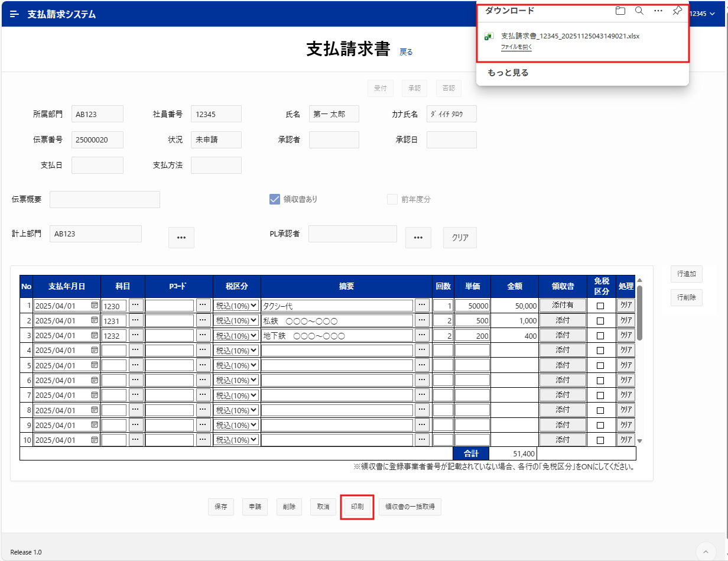This screenshot has width=728, height=561.
Task: Open more options in downloads panel
Action: pos(658,11)
